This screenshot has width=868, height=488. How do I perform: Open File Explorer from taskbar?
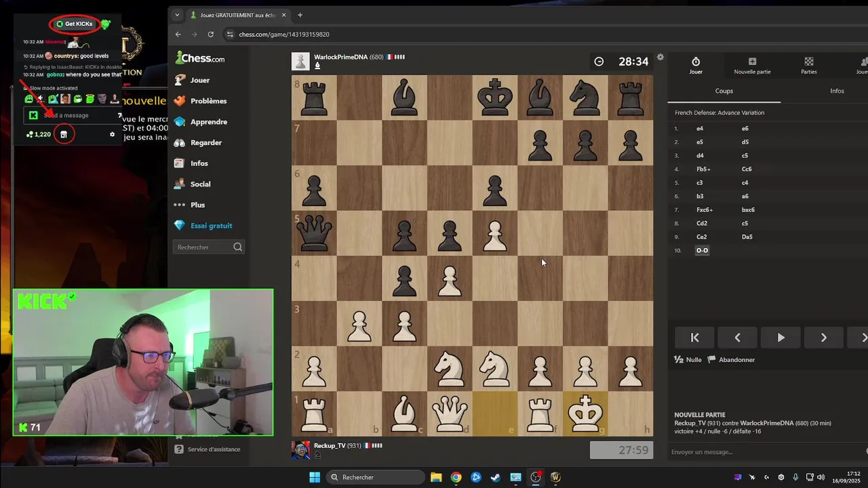tap(436, 477)
